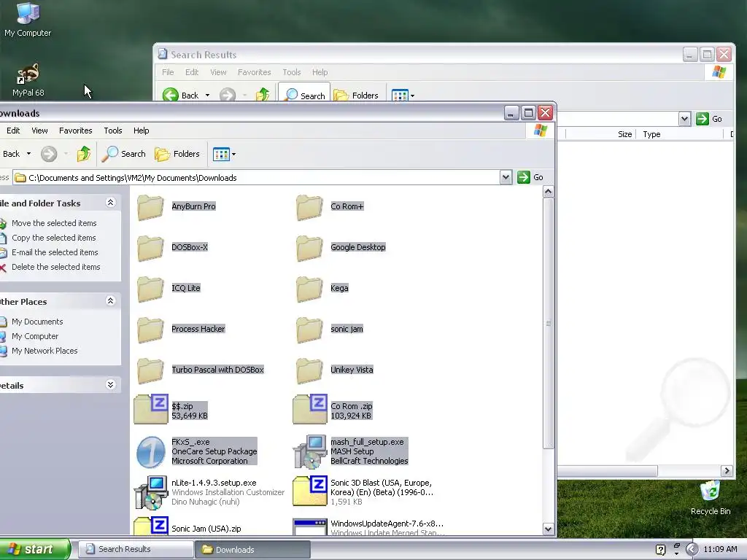
Task: Click the Up icon in Search Results toolbar
Action: 263,95
